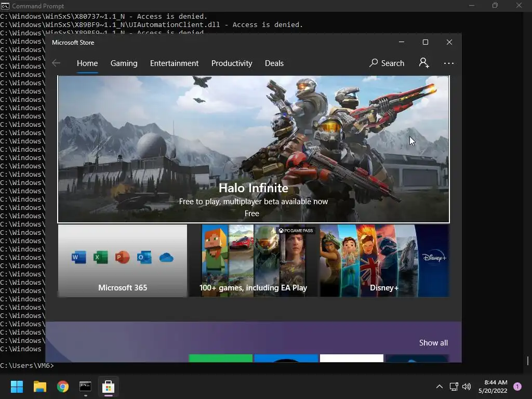Click the UIAutomationClient.dll access denied line
The image size is (532, 399).
(151, 25)
